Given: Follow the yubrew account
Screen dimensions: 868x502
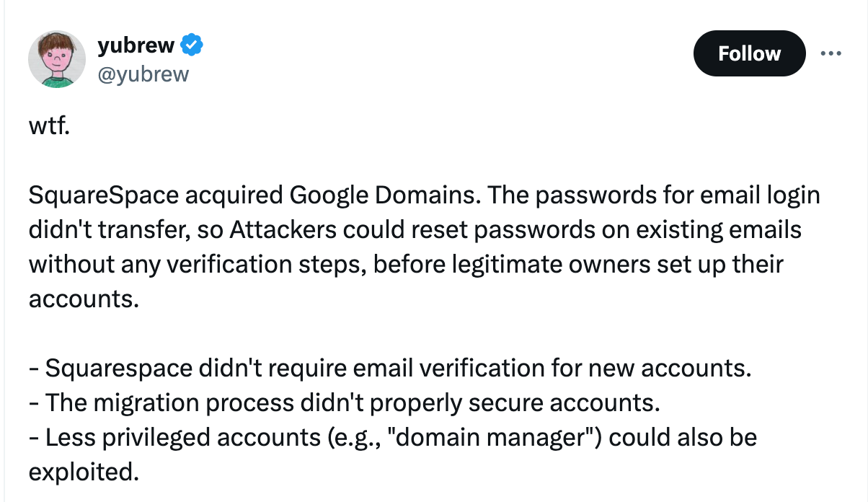Looking at the screenshot, I should [x=749, y=53].
